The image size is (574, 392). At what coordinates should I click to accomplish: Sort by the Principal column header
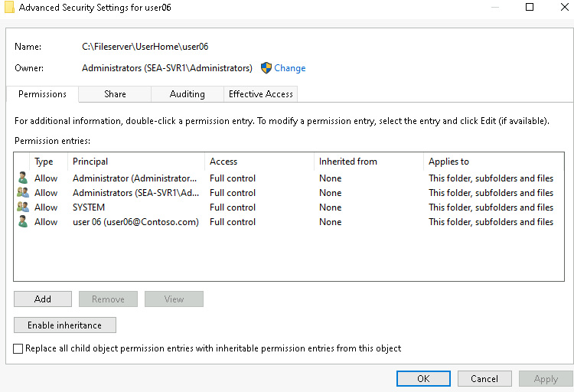pyautogui.click(x=136, y=162)
